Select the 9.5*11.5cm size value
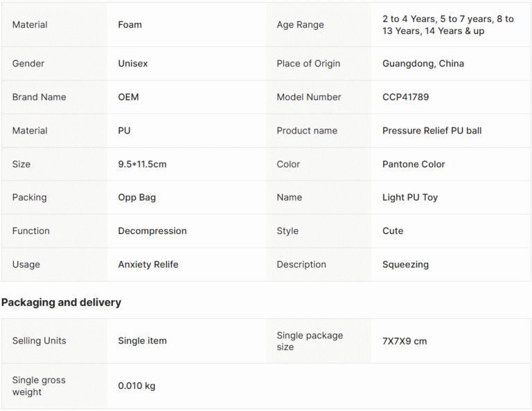This screenshot has height=411, width=532. (x=142, y=165)
